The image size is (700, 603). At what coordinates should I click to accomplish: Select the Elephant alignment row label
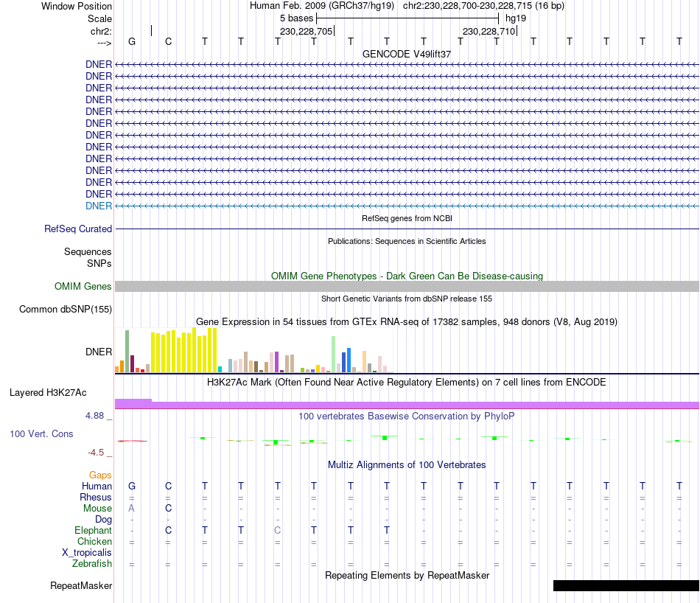pyautogui.click(x=93, y=530)
